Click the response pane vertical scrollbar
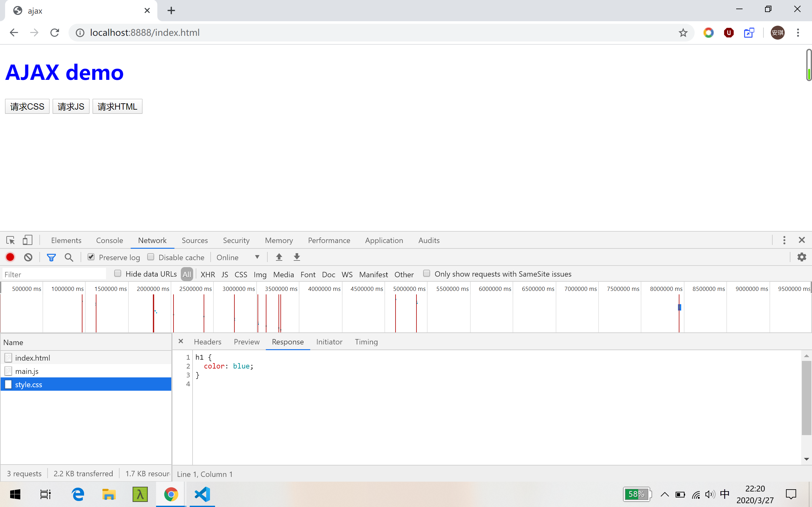 (x=806, y=398)
